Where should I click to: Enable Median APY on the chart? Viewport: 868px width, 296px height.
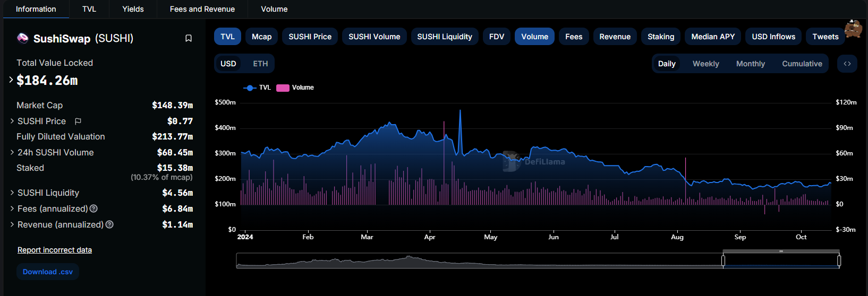point(713,37)
